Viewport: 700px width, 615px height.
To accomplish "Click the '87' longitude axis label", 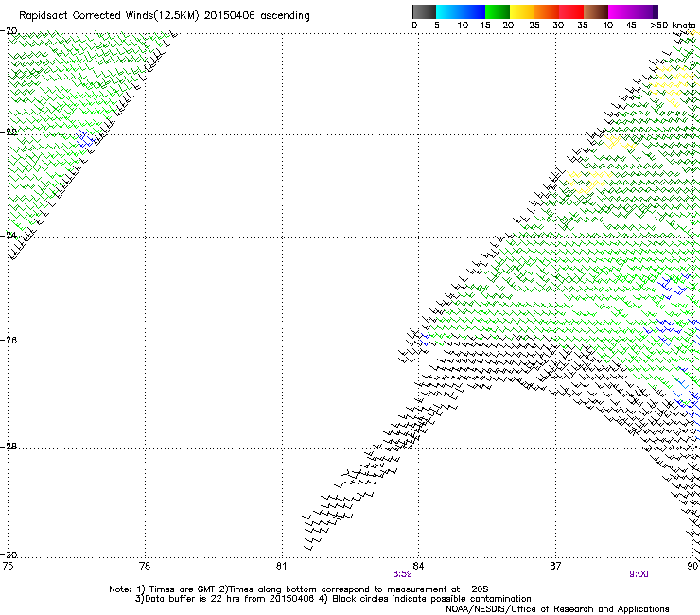I will coord(555,566).
